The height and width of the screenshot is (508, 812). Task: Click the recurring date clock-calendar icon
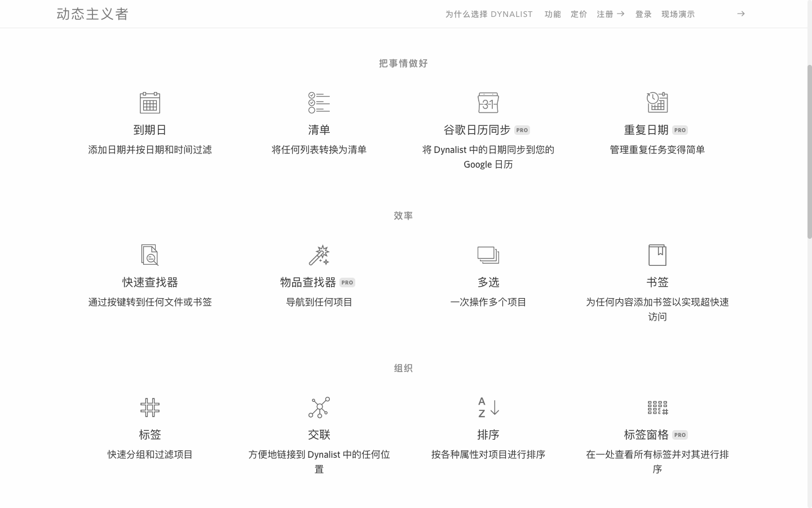(657, 103)
